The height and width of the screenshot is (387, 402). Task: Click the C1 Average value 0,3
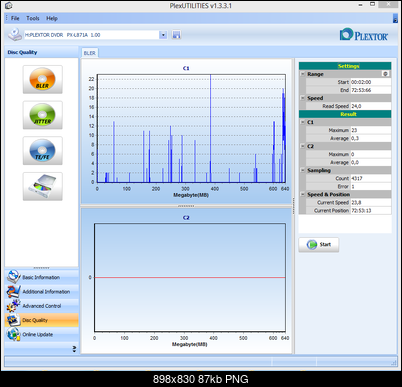pos(370,138)
